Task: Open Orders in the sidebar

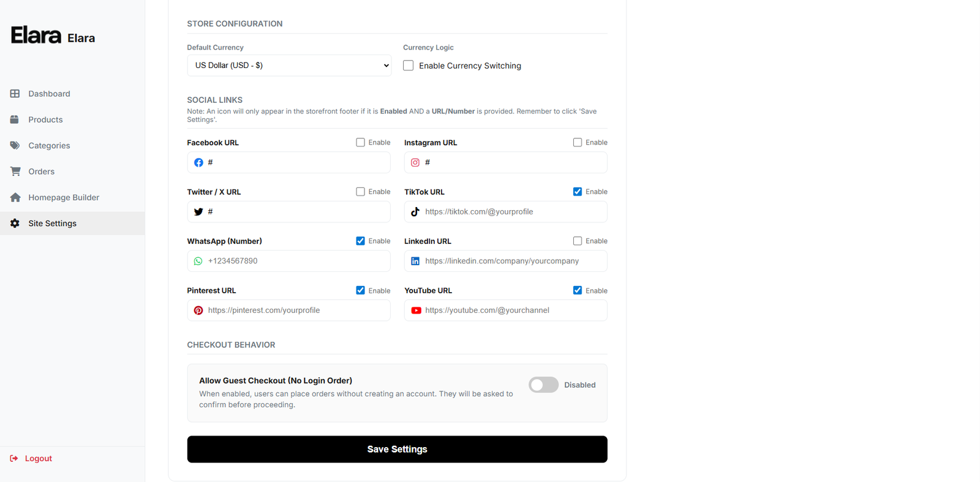Action: click(x=72, y=171)
